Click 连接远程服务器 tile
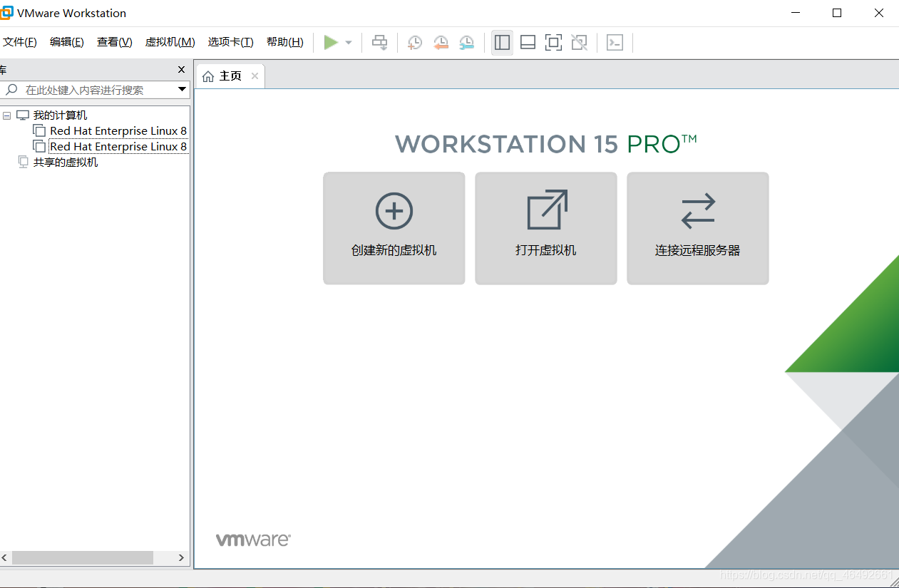The image size is (899, 588). pyautogui.click(x=698, y=228)
